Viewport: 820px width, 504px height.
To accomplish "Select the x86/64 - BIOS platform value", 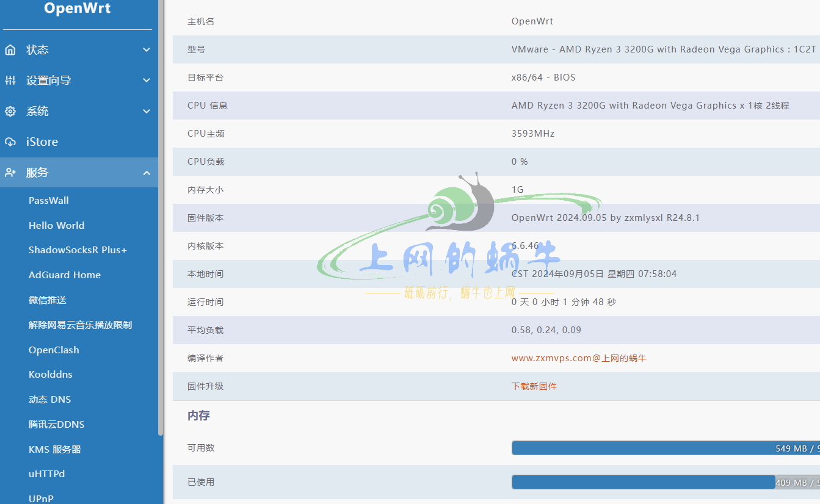I will coord(543,77).
